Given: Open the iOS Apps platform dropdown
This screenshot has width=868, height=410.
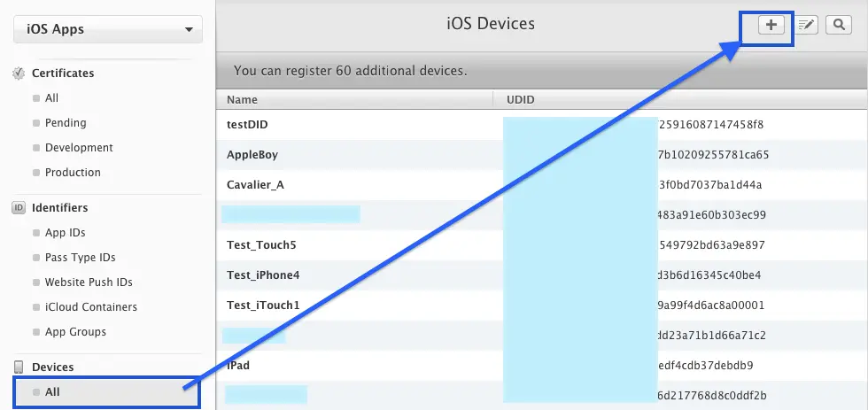Looking at the screenshot, I should (x=108, y=29).
